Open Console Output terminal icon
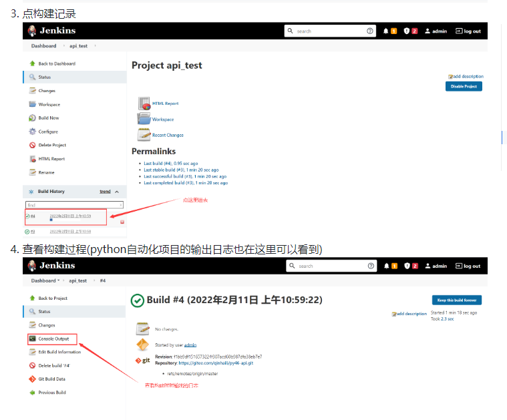 [32, 339]
